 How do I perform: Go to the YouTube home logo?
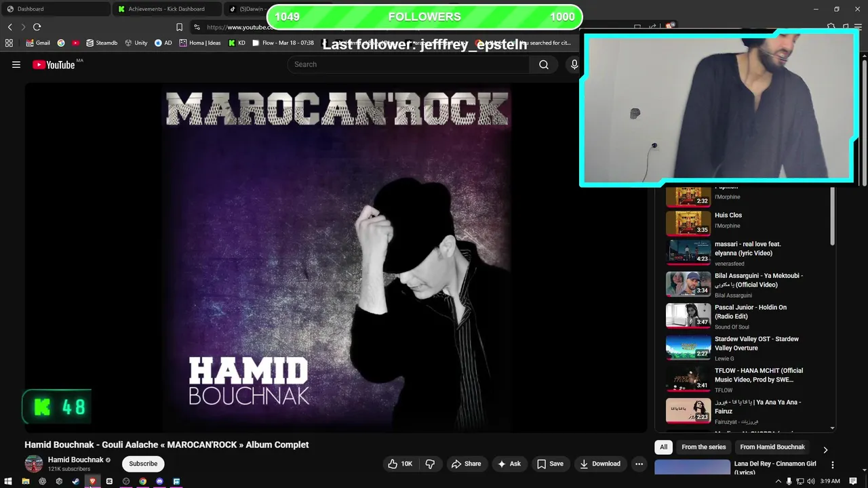[54, 64]
